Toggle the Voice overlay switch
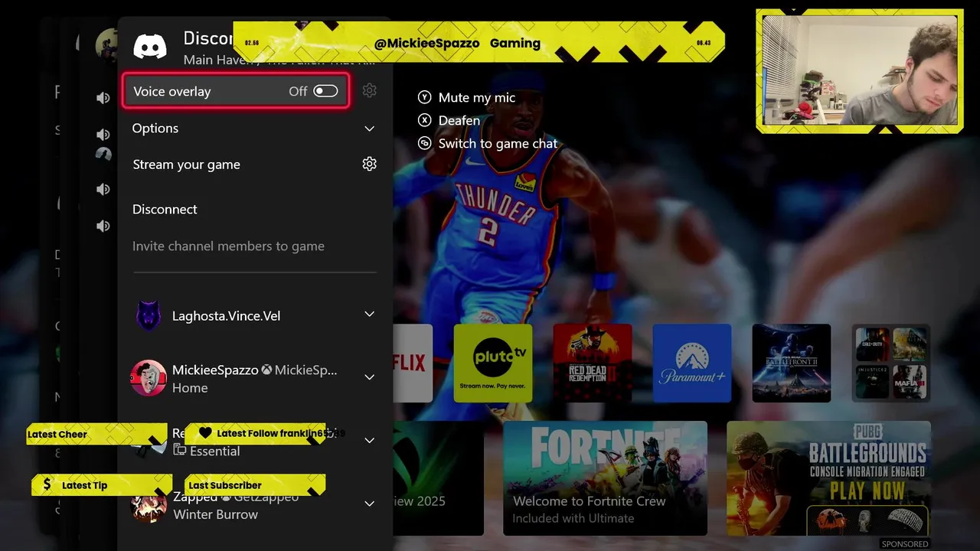This screenshot has width=980, height=551. 325,91
